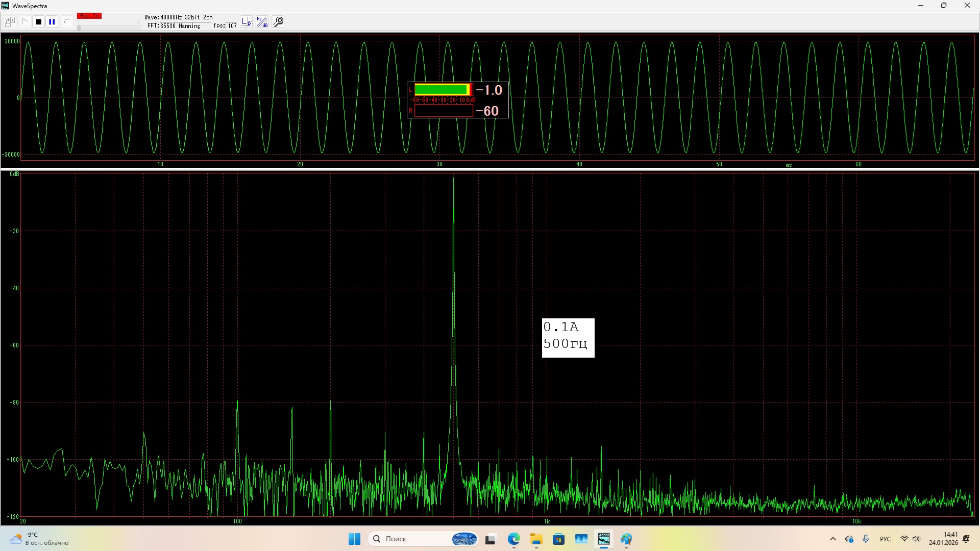Open Microsoft Edge from the taskbar
Screen dimensions: 980x551
click(x=513, y=539)
